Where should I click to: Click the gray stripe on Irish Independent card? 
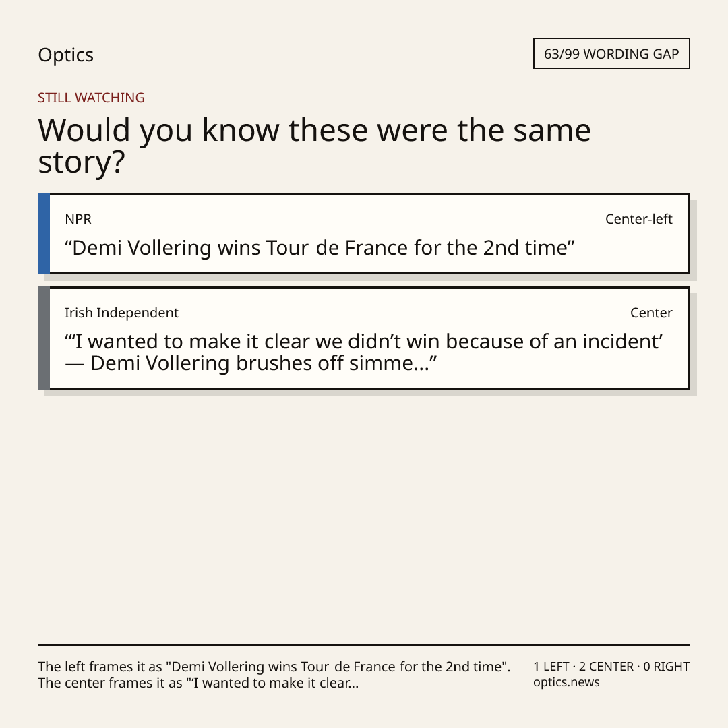pyautogui.click(x=44, y=338)
